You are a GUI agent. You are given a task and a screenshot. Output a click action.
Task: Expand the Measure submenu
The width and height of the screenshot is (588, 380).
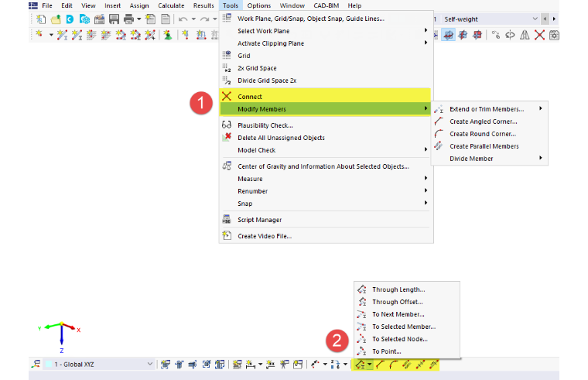pyautogui.click(x=326, y=179)
